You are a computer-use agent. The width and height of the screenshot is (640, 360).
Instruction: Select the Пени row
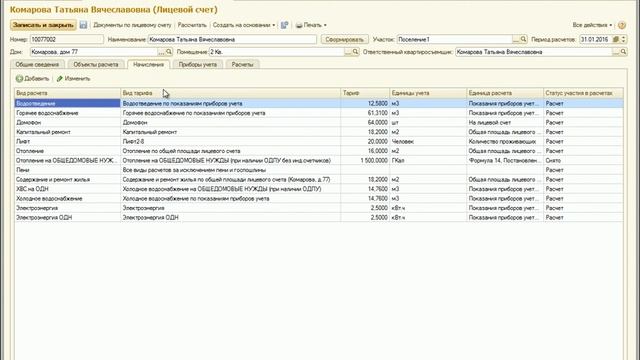coord(319,170)
